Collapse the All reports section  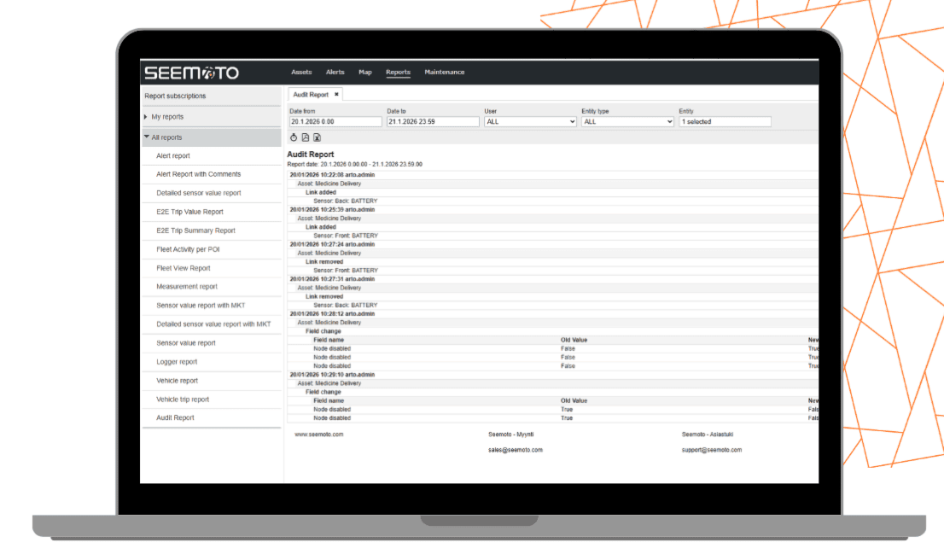(166, 137)
